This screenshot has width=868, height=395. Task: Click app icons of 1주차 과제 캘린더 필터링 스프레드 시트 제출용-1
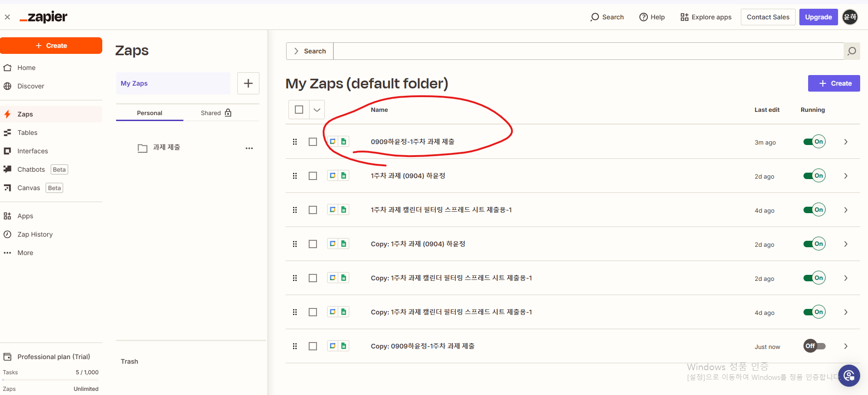pos(338,209)
